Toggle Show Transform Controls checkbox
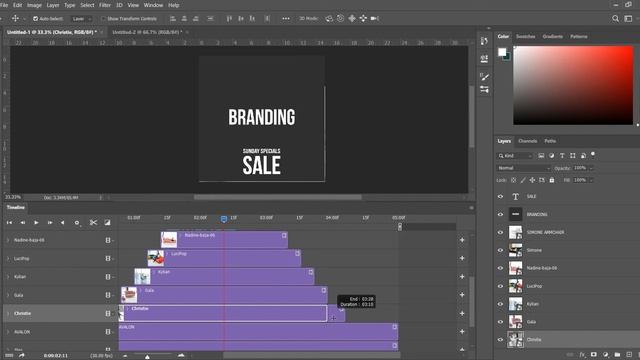This screenshot has height=360, width=640. pos(103,19)
